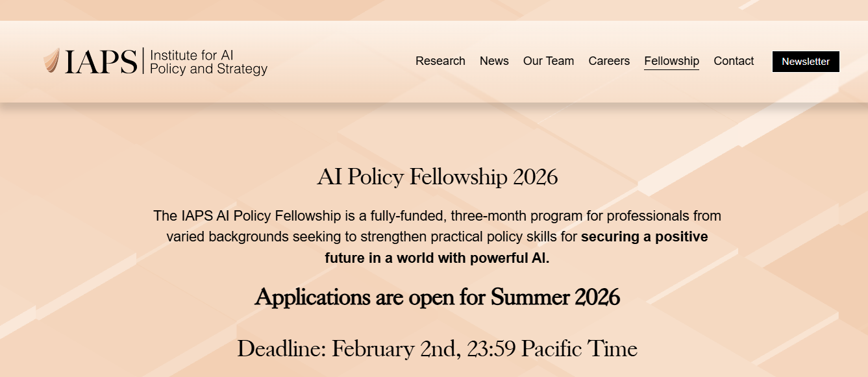Click the deadline text about February 2nd

(438, 348)
